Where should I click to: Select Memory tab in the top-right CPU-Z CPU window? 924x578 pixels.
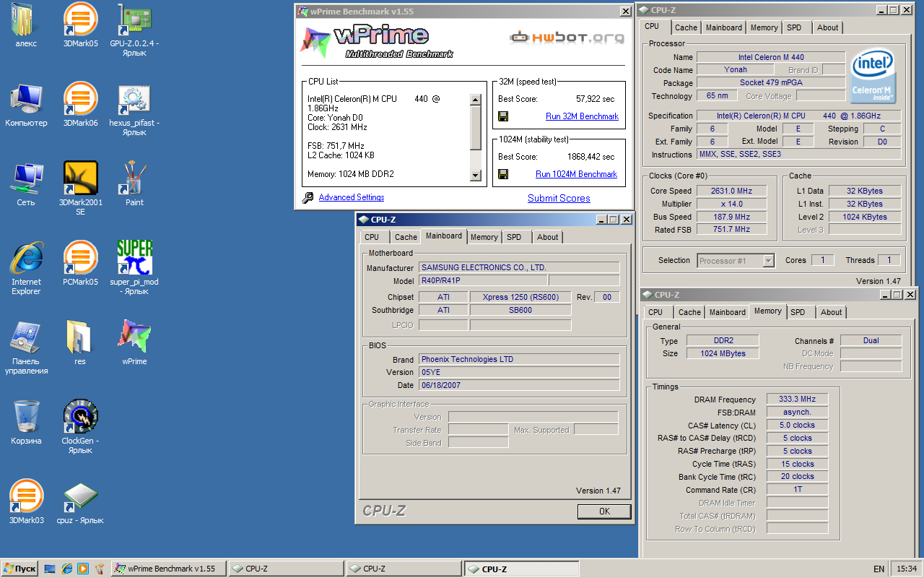(x=764, y=27)
